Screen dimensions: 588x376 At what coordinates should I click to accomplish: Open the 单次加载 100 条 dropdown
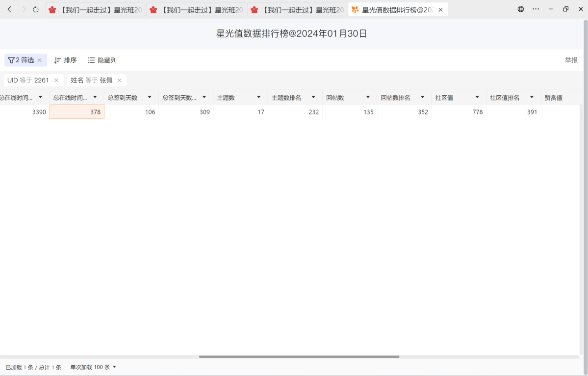[x=93, y=367]
